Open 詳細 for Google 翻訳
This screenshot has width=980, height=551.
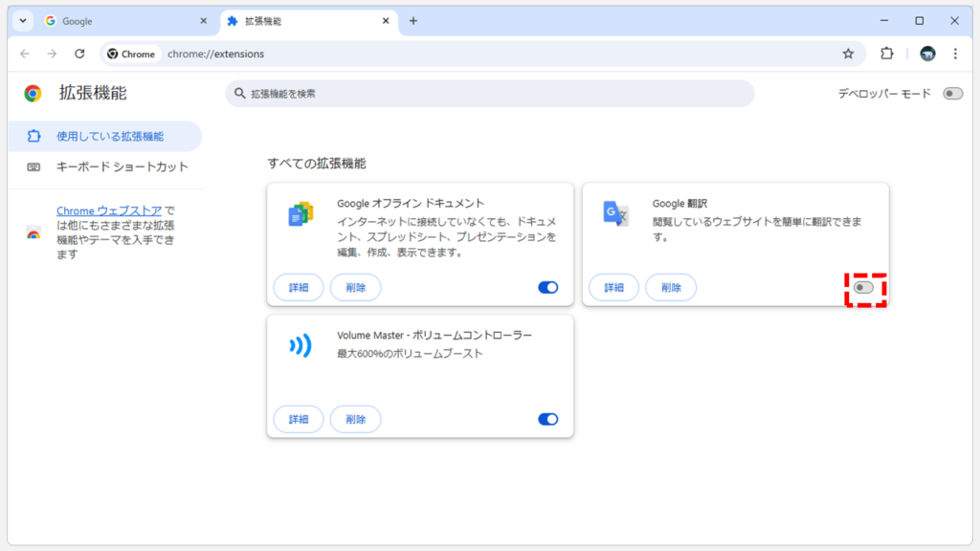tap(612, 287)
